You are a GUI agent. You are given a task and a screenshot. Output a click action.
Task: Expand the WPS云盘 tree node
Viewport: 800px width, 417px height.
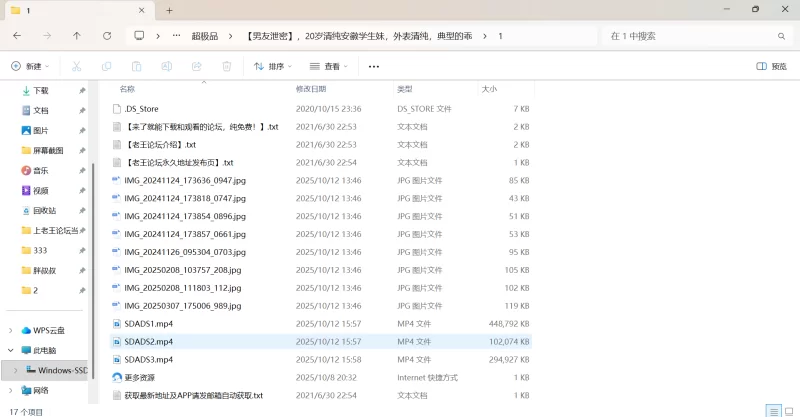[11, 330]
